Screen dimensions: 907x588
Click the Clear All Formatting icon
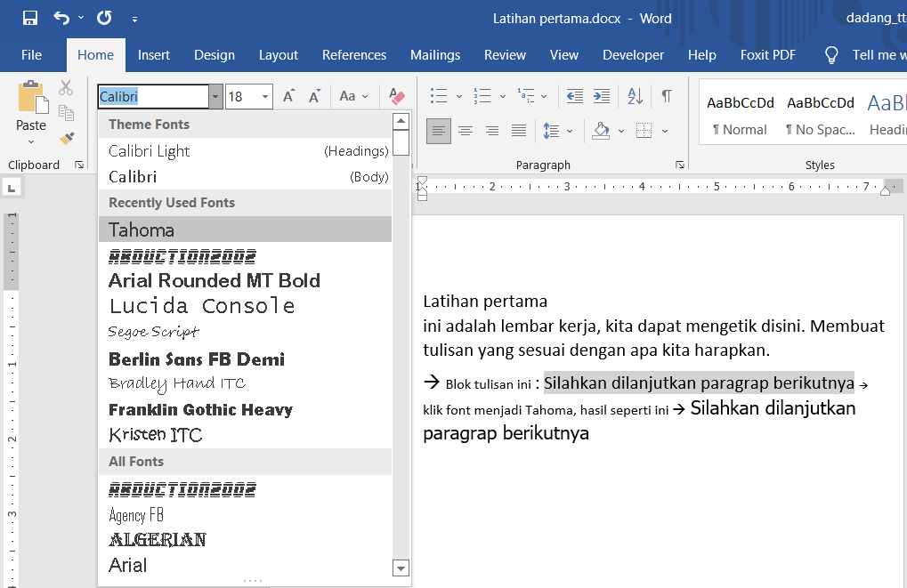pos(394,96)
